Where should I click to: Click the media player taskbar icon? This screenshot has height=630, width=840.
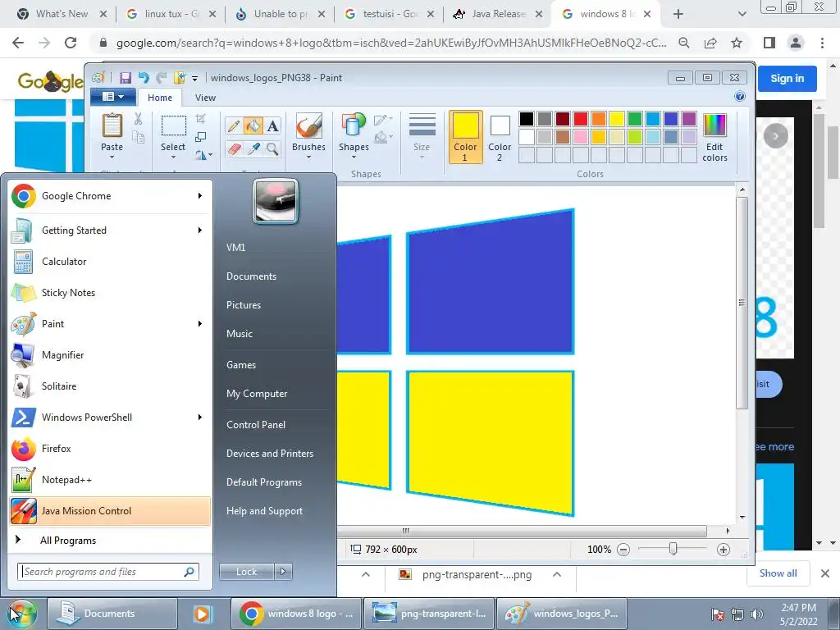tap(203, 614)
